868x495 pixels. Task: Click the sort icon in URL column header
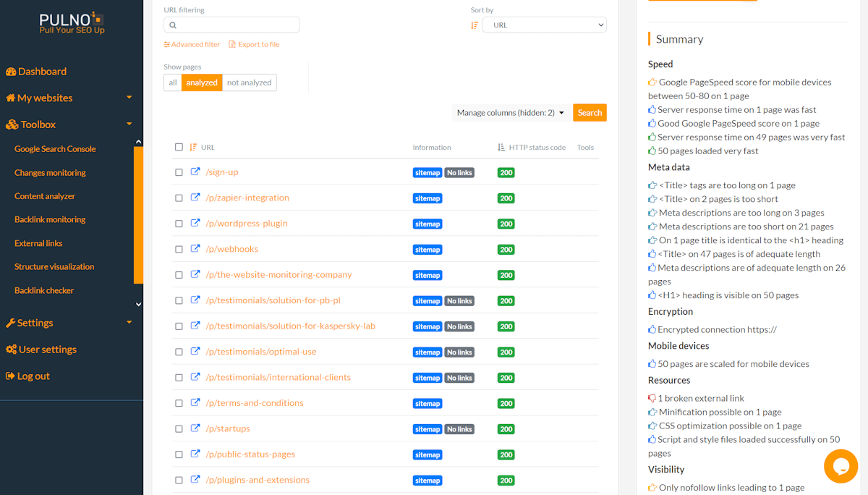193,147
